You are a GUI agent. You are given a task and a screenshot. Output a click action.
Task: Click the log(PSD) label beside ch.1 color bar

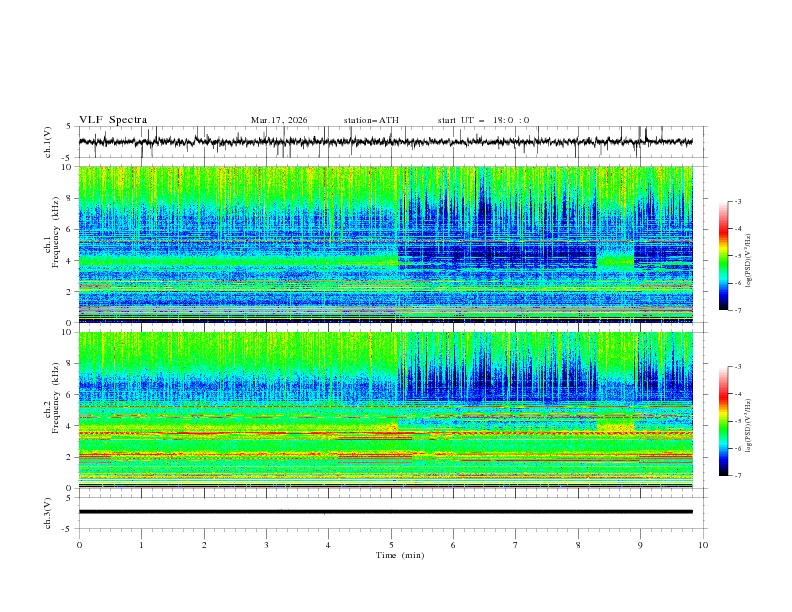click(x=748, y=261)
